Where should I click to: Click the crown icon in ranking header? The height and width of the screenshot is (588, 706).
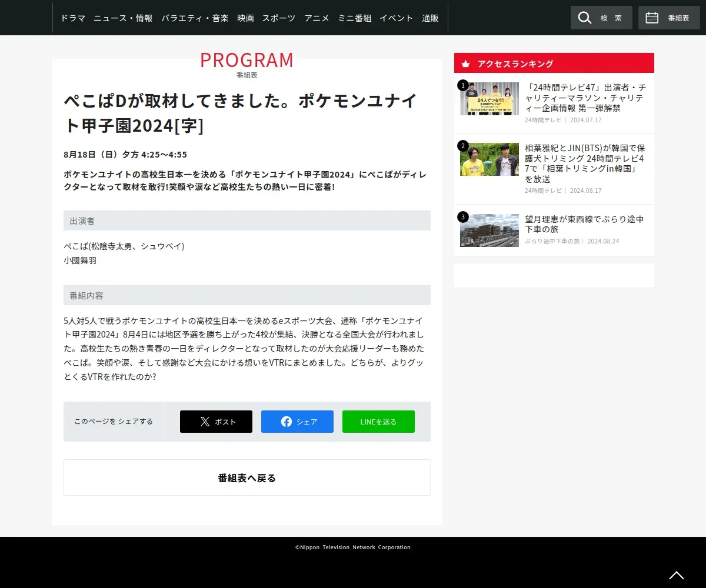click(465, 64)
